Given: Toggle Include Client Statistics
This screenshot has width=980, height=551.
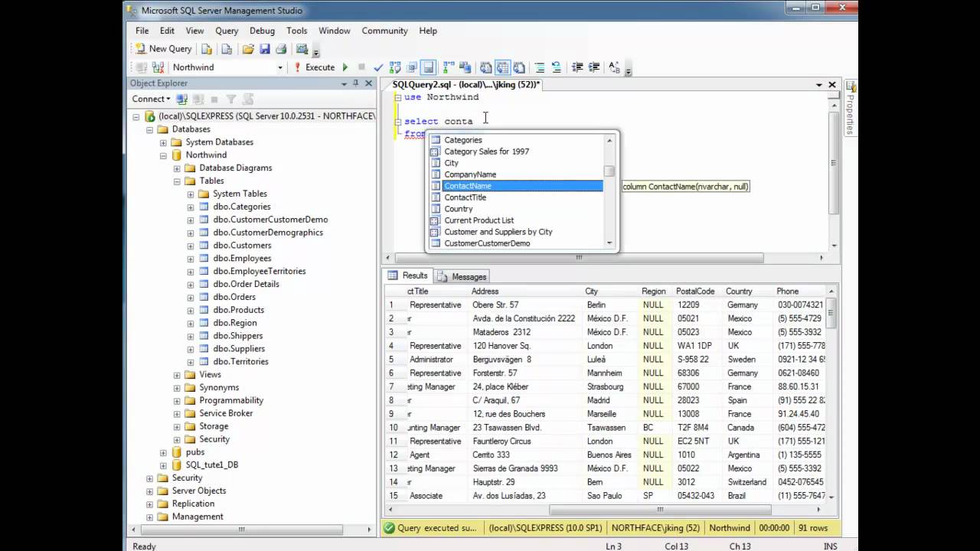Looking at the screenshot, I should tap(465, 67).
